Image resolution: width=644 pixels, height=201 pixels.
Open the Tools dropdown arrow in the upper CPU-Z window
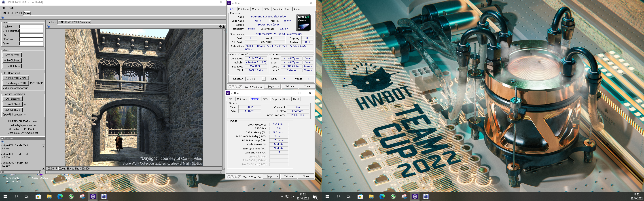coord(278,86)
